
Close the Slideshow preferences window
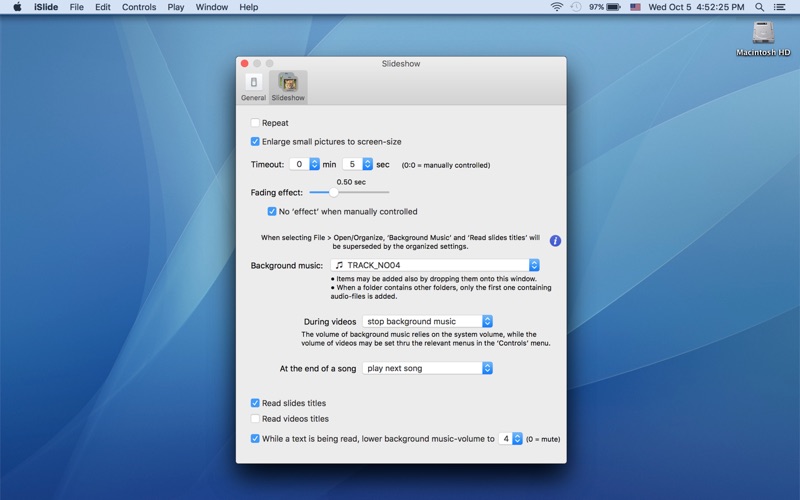[244, 63]
